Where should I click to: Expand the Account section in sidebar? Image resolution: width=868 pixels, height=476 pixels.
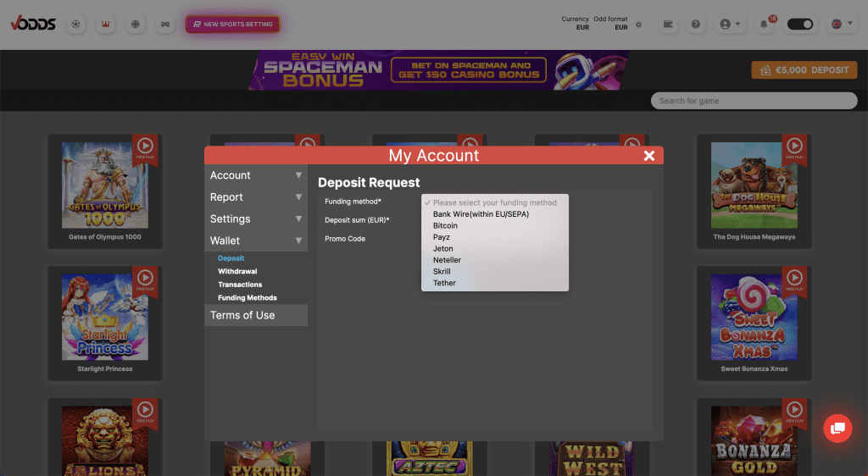tap(255, 175)
